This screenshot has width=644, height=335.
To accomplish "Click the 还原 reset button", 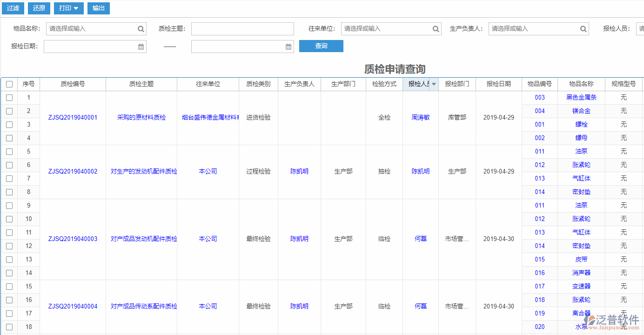I will pos(39,8).
